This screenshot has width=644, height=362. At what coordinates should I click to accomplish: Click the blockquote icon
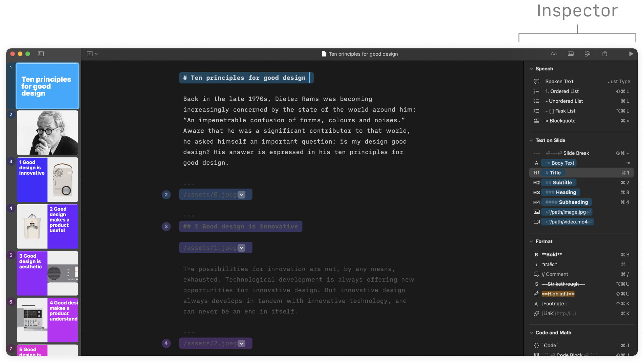click(536, 121)
